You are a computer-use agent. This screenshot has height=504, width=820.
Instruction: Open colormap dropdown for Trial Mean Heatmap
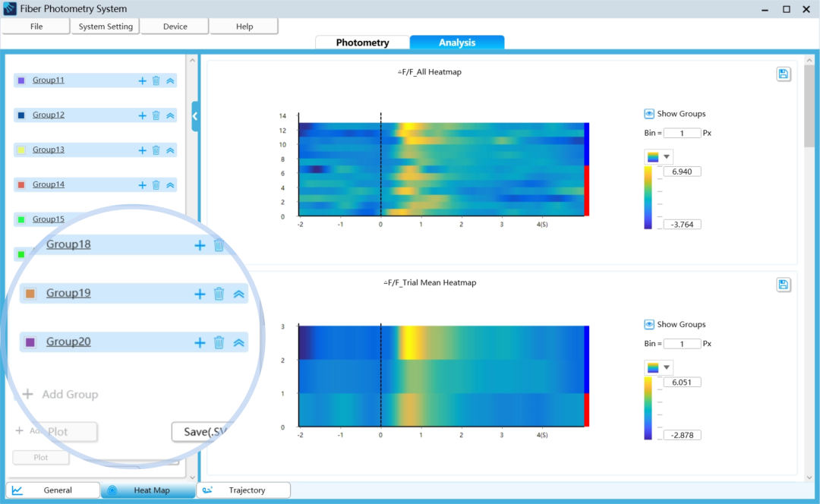coord(658,368)
